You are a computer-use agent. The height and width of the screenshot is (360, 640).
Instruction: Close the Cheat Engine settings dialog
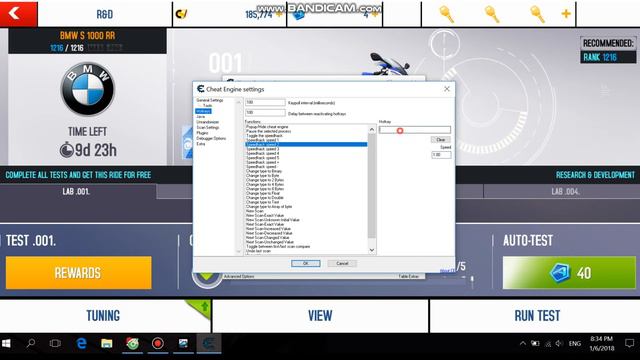(x=447, y=89)
